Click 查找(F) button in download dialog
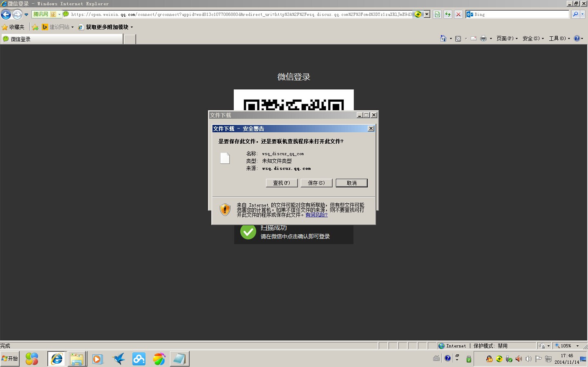 pyautogui.click(x=282, y=183)
